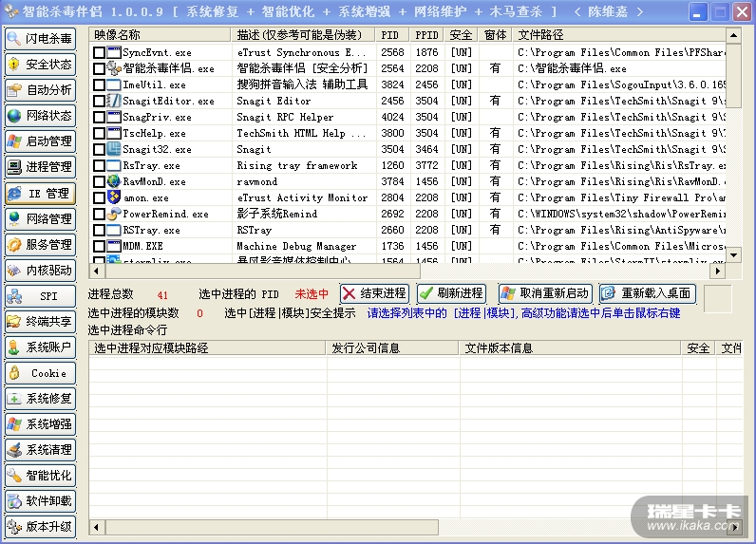756x544 pixels.
Task: Select '搜狗拼音输入法 辅助工具' description cell
Action: [x=303, y=84]
